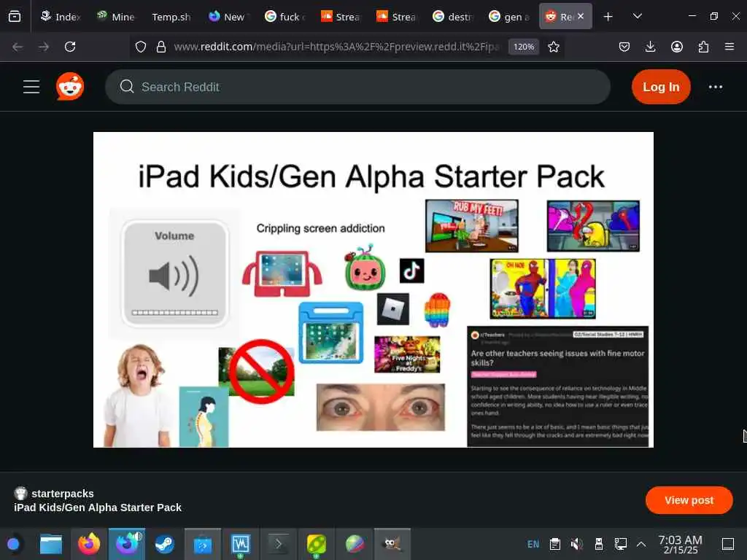Open Steam from the taskbar
The height and width of the screenshot is (560, 747).
tap(164, 544)
